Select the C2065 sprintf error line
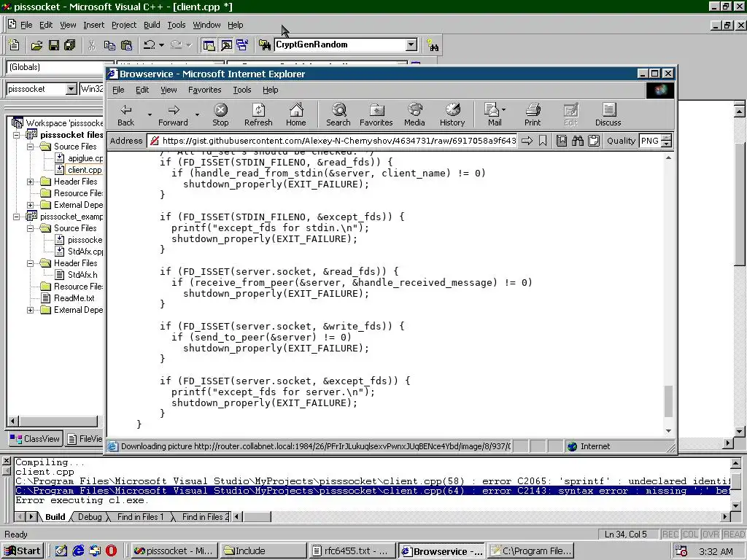 (372, 481)
